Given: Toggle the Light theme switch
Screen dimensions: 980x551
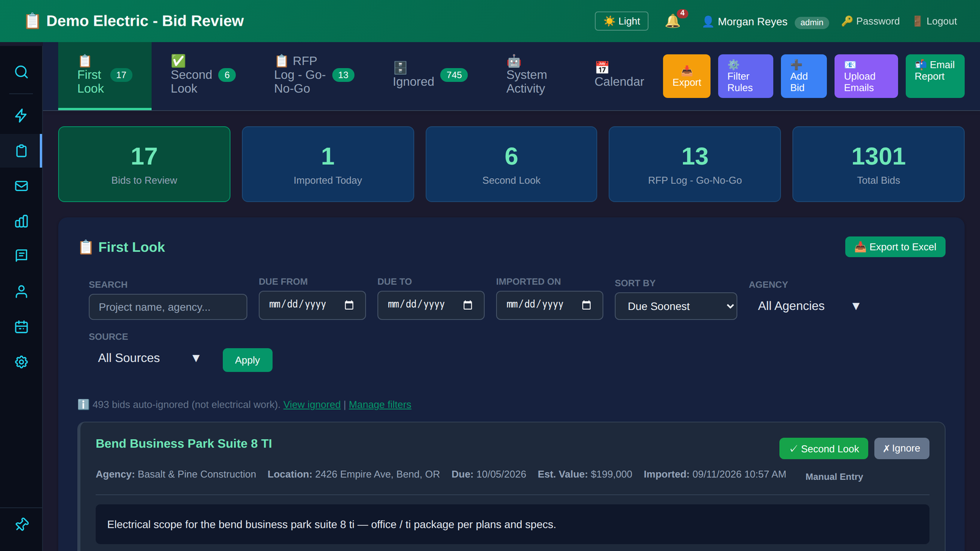Looking at the screenshot, I should click(622, 21).
